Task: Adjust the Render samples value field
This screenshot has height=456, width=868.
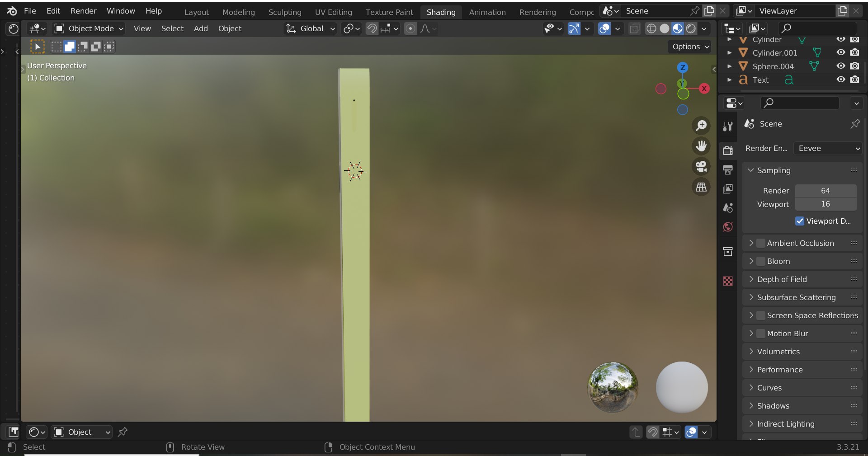Action: pos(826,191)
